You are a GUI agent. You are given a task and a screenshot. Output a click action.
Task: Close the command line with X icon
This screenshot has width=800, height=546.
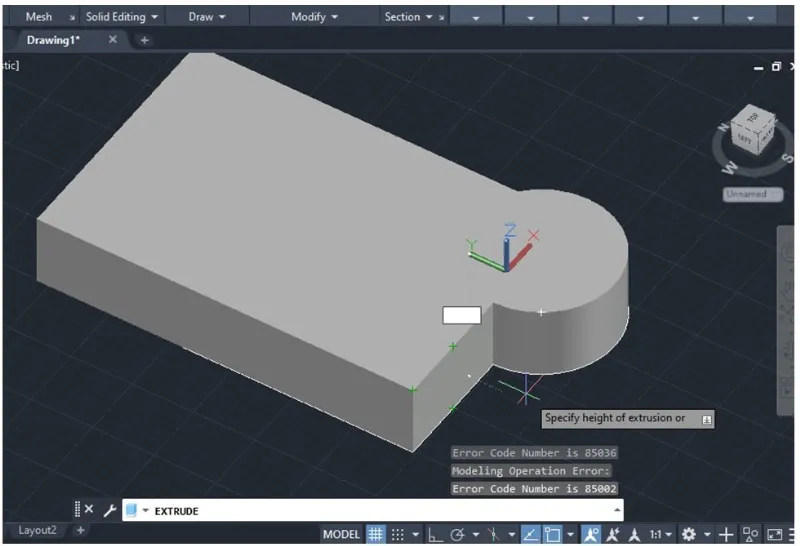89,509
